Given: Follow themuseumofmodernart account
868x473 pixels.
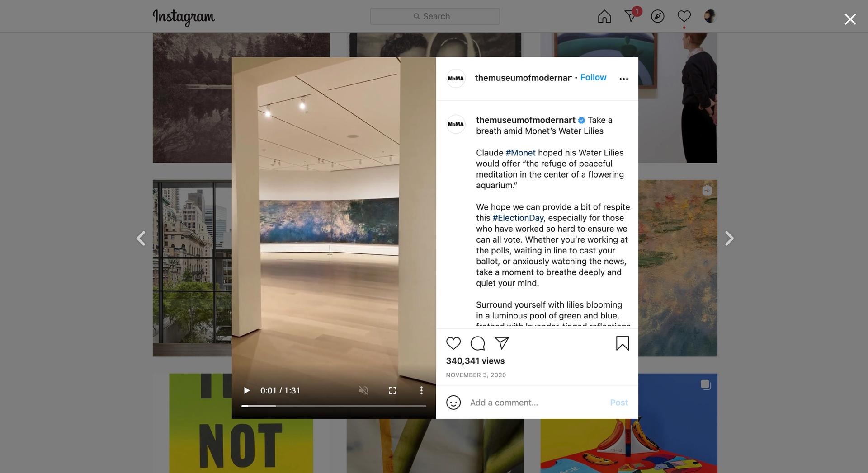Looking at the screenshot, I should [593, 77].
